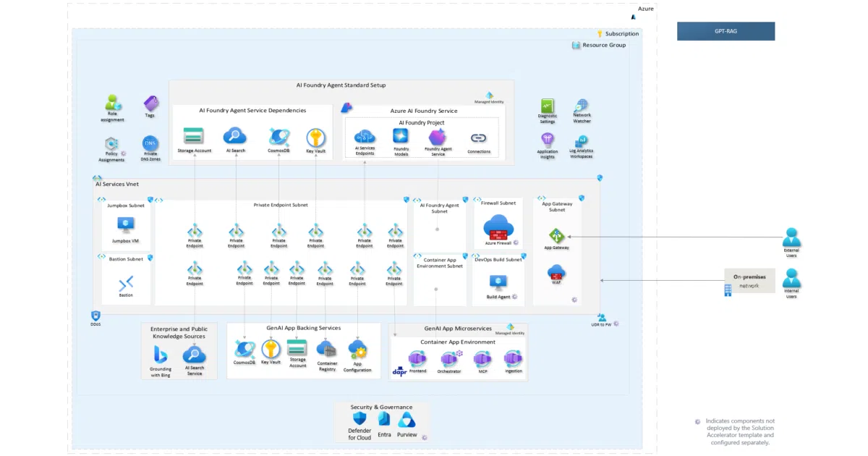The width and height of the screenshot is (868, 456).
Task: Click the Ingestion container app icon
Action: (514, 359)
